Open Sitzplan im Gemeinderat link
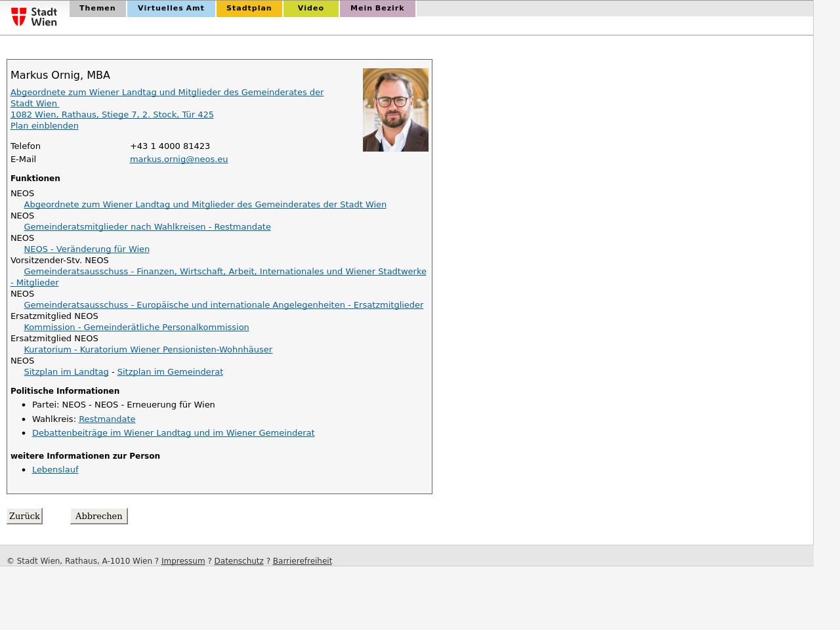 click(x=170, y=371)
